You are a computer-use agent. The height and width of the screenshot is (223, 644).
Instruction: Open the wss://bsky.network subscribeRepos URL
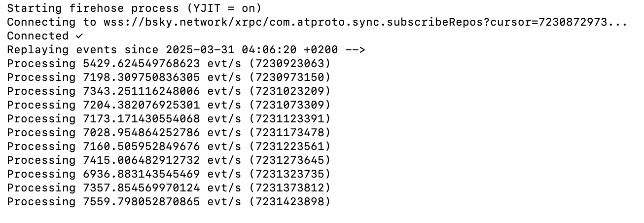click(x=365, y=22)
